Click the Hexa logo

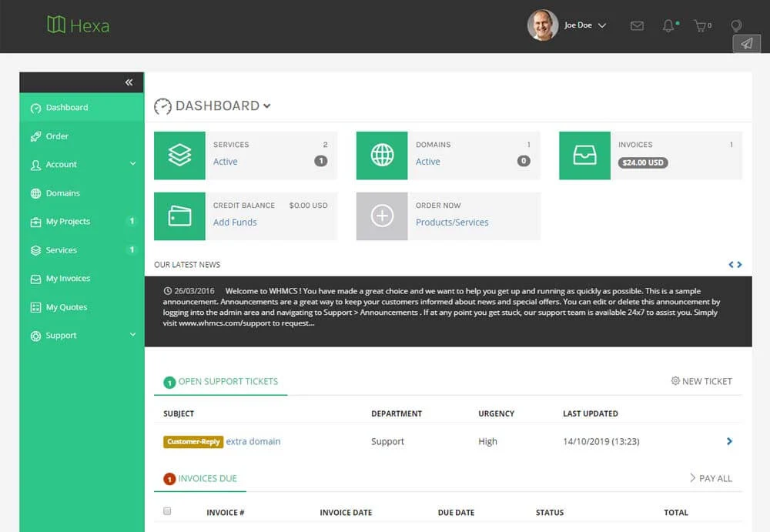(78, 25)
